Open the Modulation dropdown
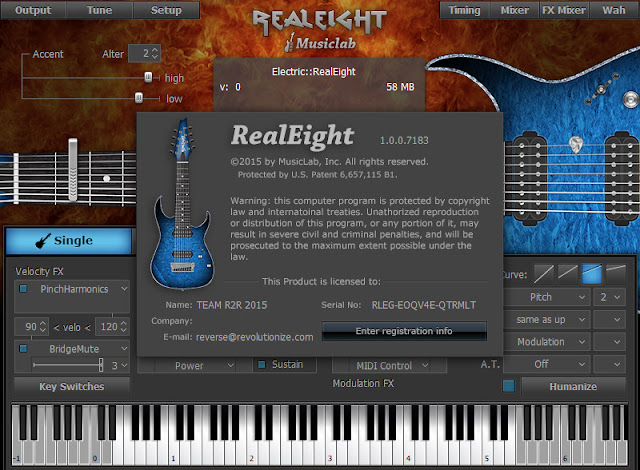Viewport: 640px width, 470px height. [547, 342]
